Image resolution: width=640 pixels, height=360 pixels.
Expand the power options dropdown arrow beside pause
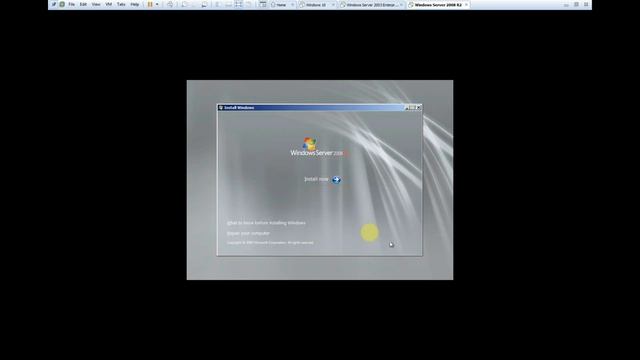(157, 4)
